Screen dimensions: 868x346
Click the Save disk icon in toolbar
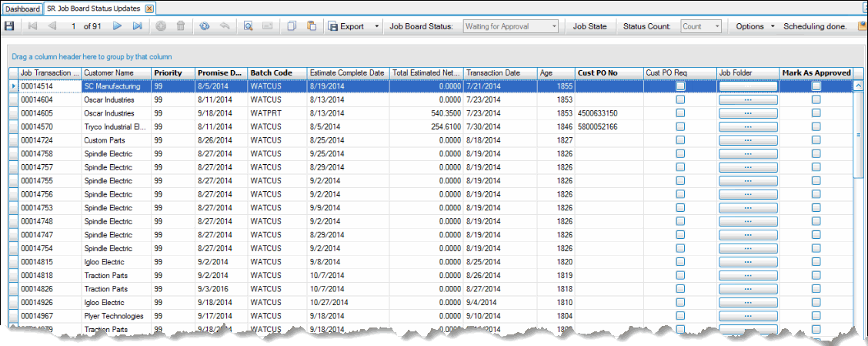pyautogui.click(x=9, y=26)
